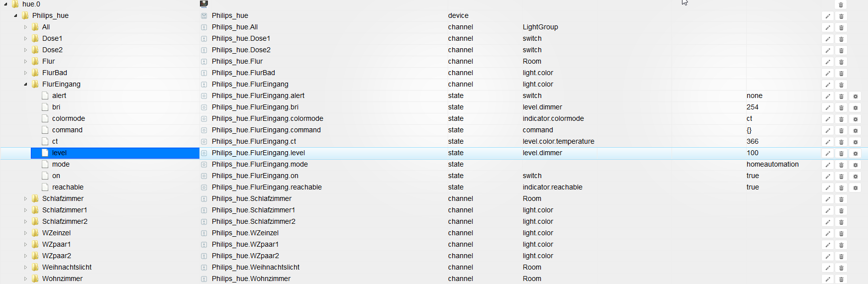Delete the Philips_hue.FlurEingang channel
Screen dimensions: 868x284
(x=841, y=85)
